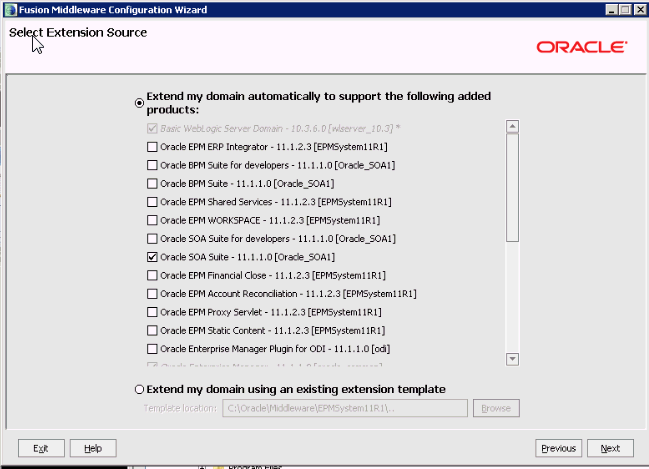Image resolution: width=649 pixels, height=469 pixels.
Task: Check Oracle EPM WORKSPACE checkbox
Action: [152, 220]
